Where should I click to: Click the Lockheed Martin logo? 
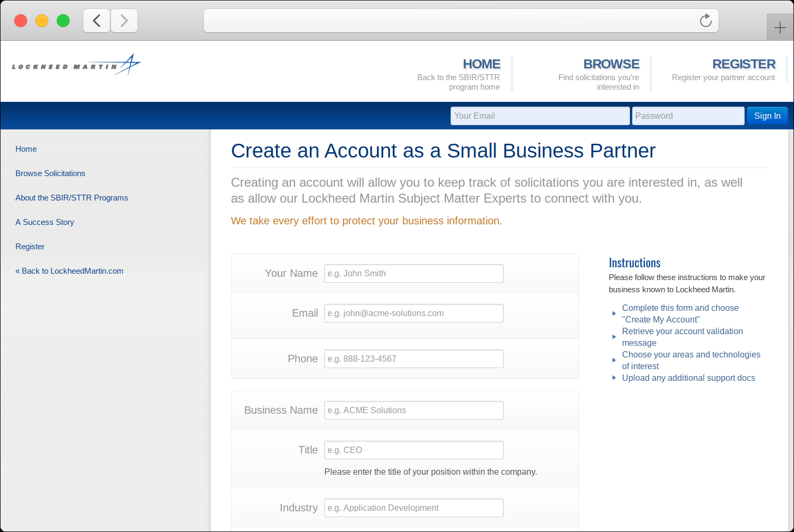(74, 65)
